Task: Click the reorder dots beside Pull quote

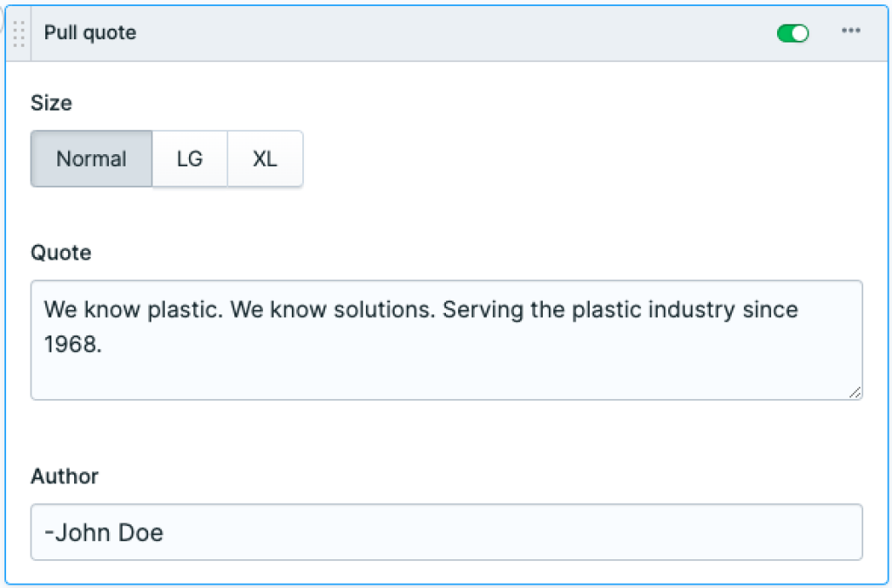Action: coord(17,32)
